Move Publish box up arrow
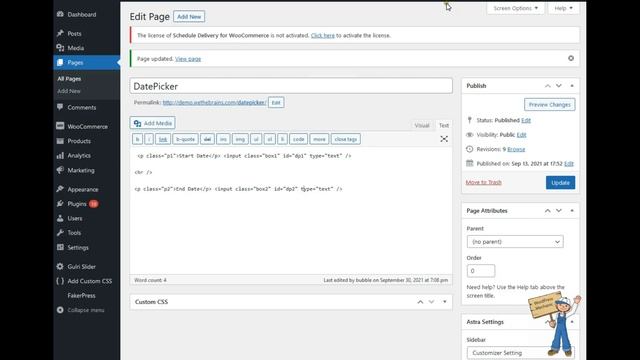The height and width of the screenshot is (360, 640). coord(547,86)
